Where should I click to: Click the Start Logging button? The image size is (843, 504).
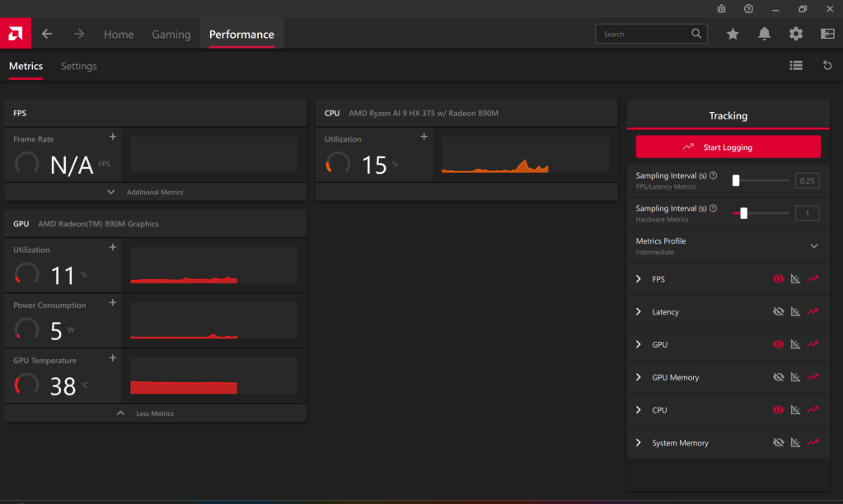coord(728,147)
